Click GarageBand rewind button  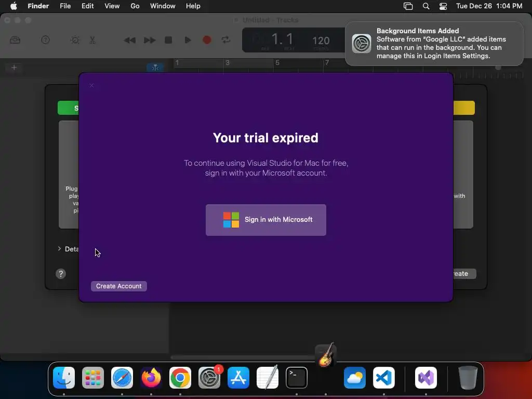coord(129,41)
